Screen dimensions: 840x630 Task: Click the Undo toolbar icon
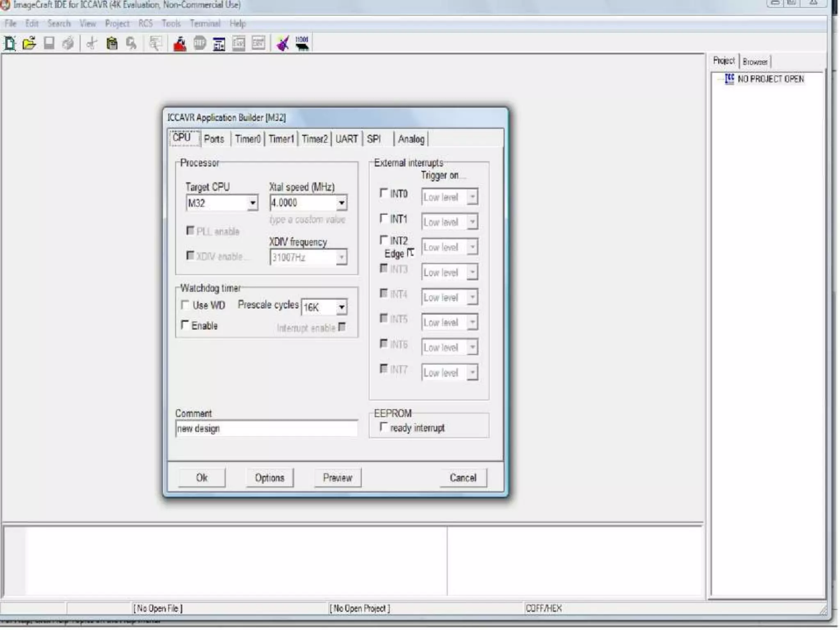[x=131, y=43]
